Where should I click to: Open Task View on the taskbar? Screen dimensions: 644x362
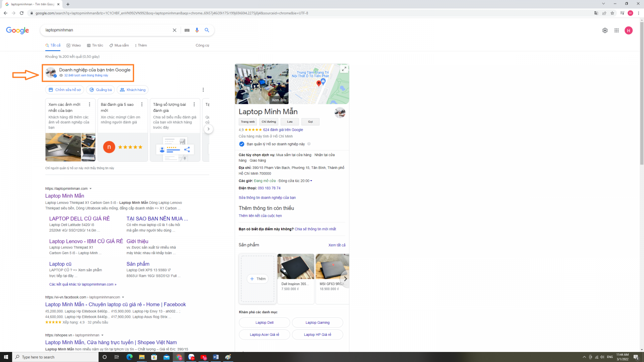pyautogui.click(x=117, y=357)
